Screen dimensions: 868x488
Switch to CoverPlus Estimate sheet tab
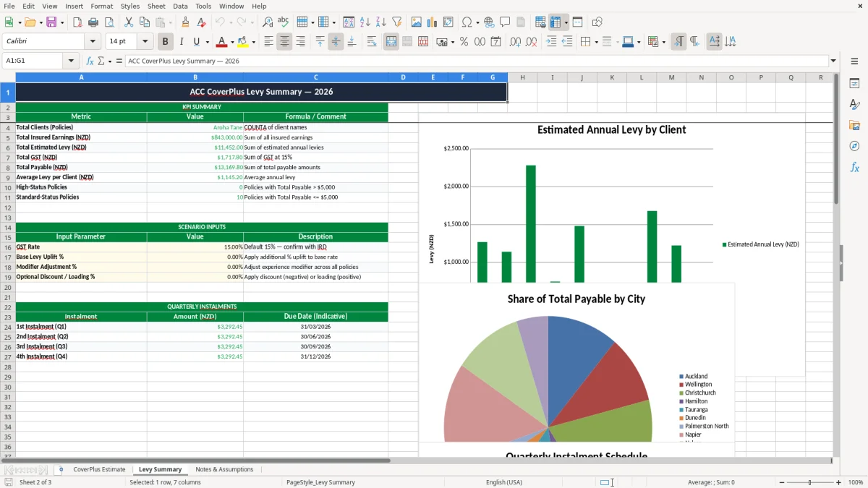[99, 469]
